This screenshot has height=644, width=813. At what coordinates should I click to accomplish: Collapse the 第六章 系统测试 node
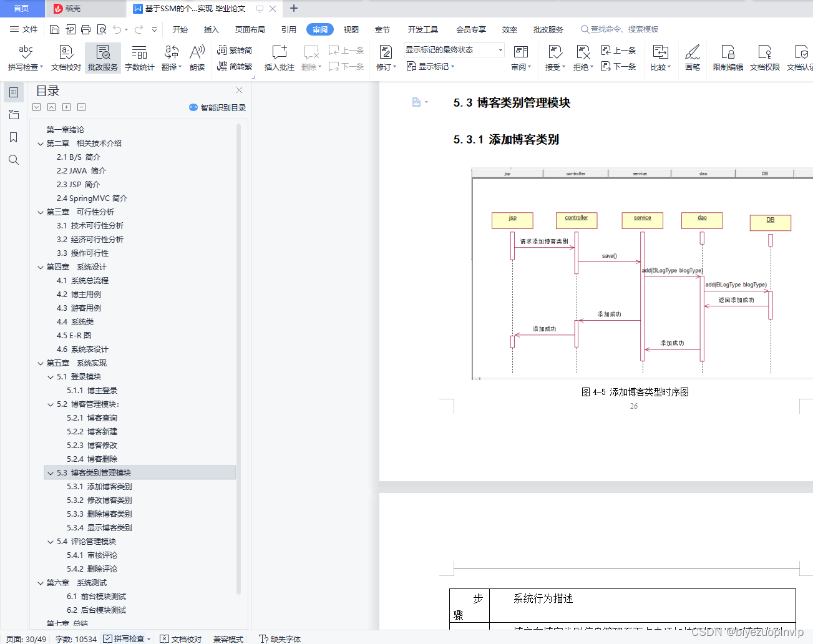tap(41, 583)
